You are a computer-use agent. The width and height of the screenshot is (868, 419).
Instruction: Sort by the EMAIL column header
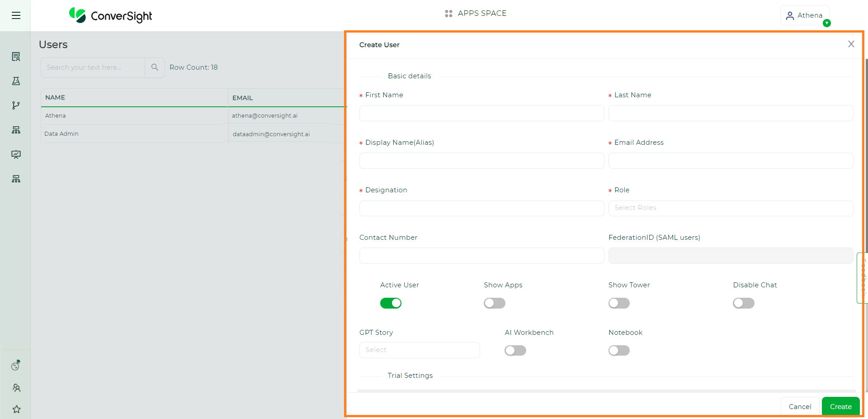point(242,98)
